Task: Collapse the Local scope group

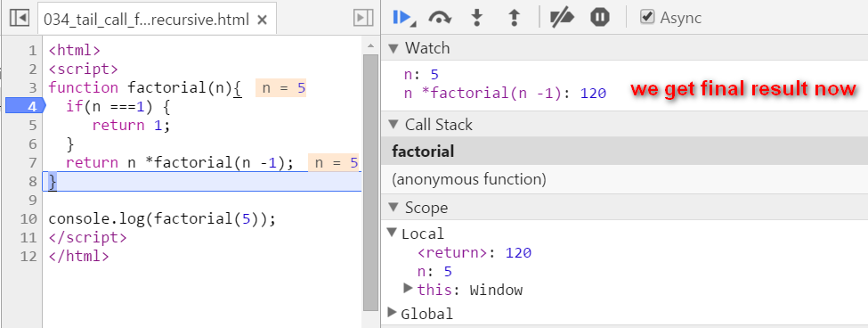Action: coord(392,234)
